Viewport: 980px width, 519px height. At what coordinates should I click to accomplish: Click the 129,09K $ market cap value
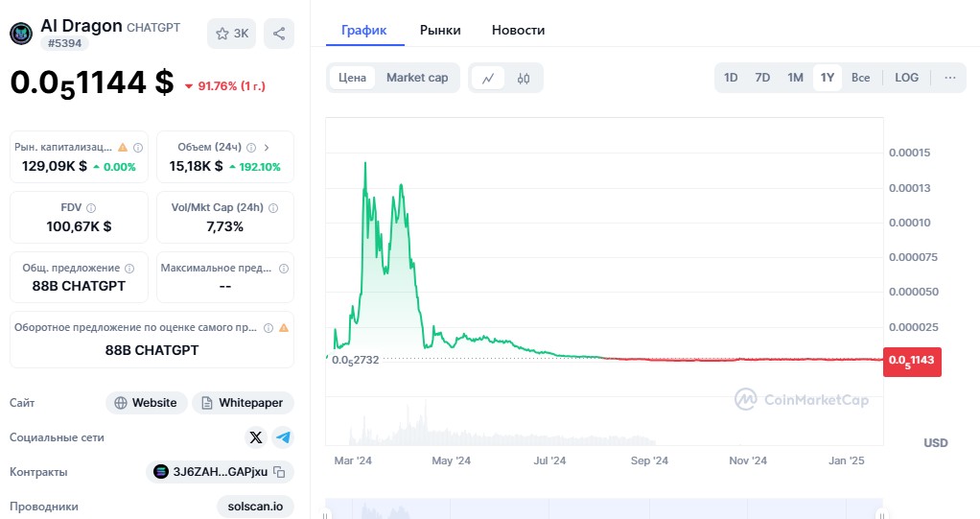pyautogui.click(x=55, y=166)
